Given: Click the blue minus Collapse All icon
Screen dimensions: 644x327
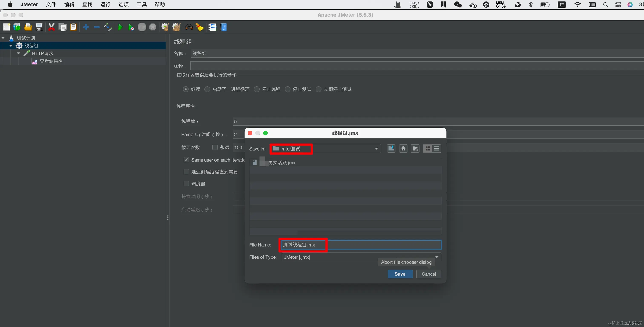Looking at the screenshot, I should (x=97, y=27).
